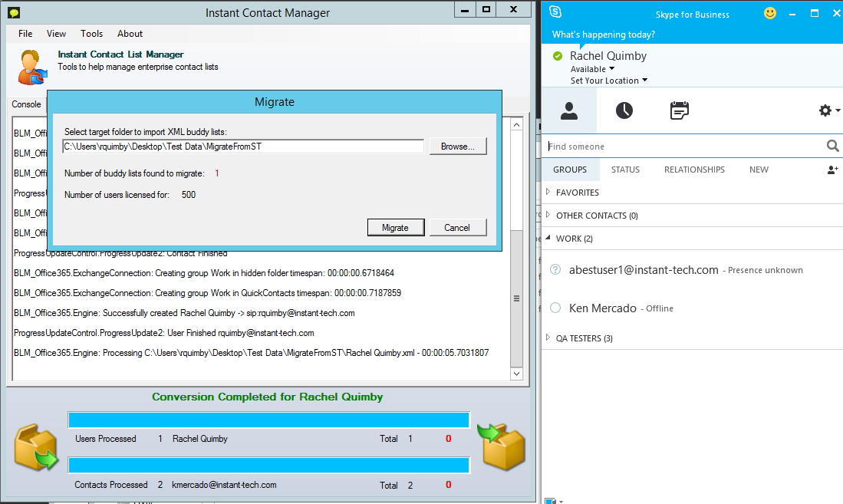Open the Skype emoticon smiley icon
The height and width of the screenshot is (504, 843).
[x=770, y=13]
